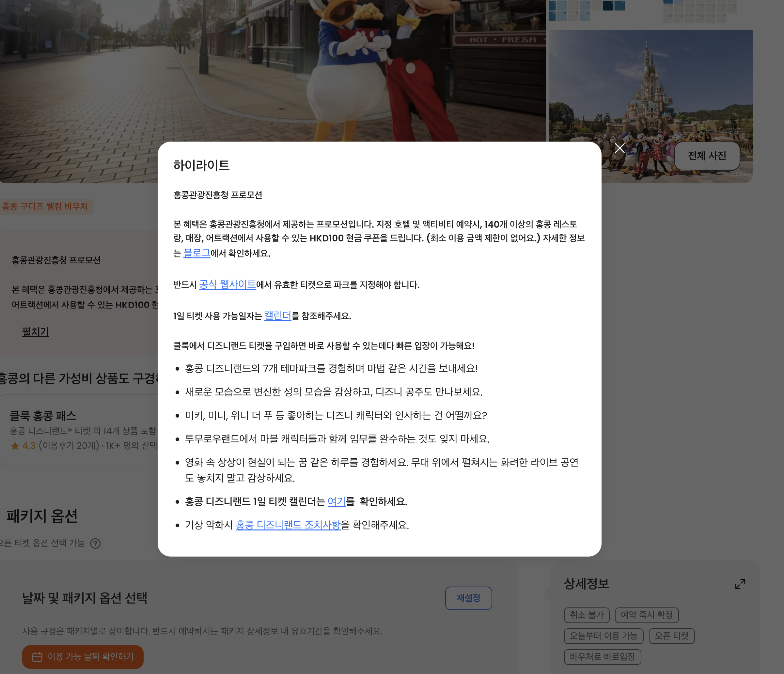Expand the 상세정보 panel with the diagonal arrows
Image resolution: width=784 pixels, height=674 pixels.
coord(741,584)
